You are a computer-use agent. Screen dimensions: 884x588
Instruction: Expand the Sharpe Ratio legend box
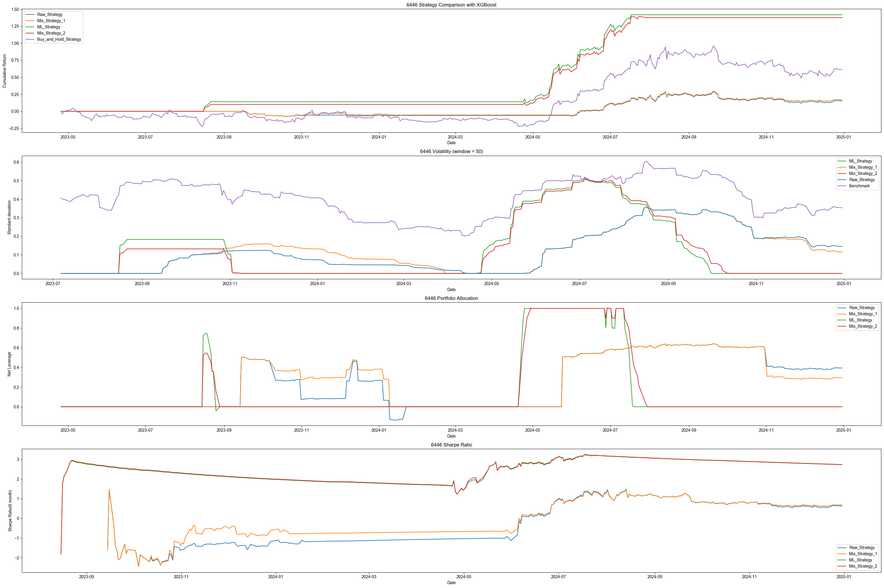[857, 557]
